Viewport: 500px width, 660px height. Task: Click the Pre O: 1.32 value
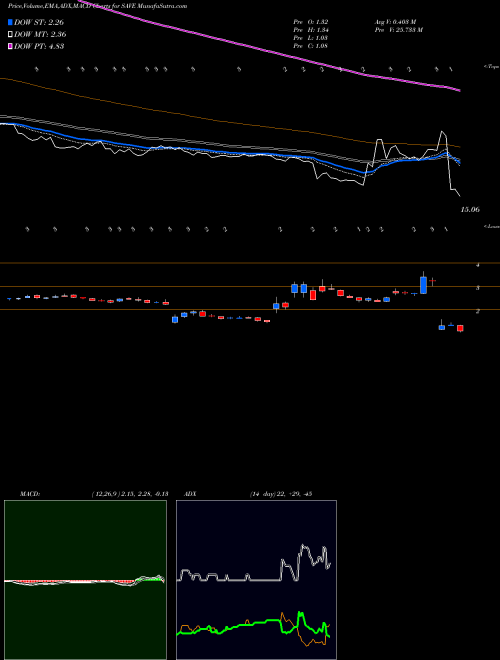311,22
